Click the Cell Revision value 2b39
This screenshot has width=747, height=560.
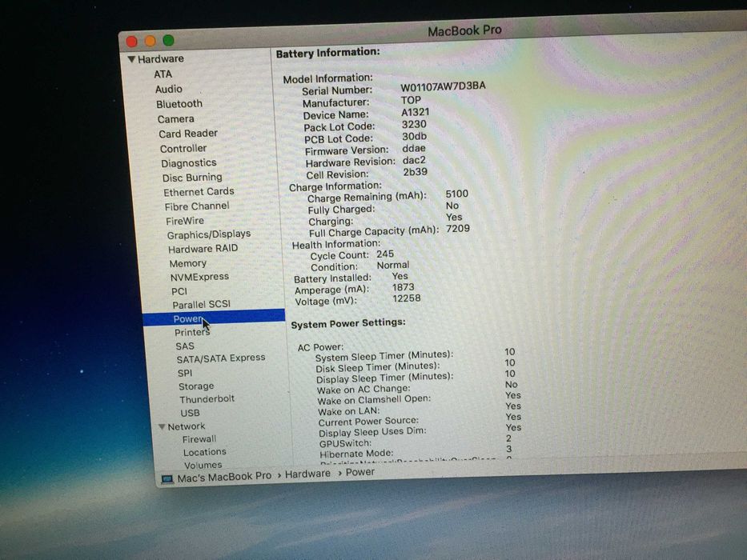pos(415,172)
